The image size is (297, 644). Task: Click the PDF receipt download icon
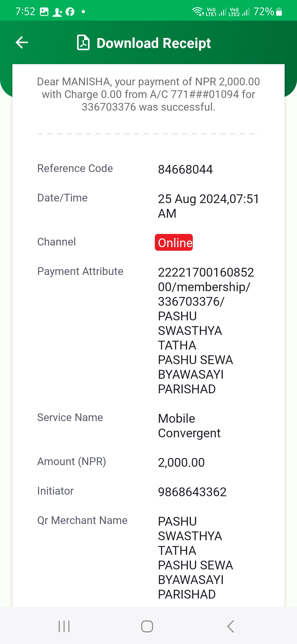point(83,43)
